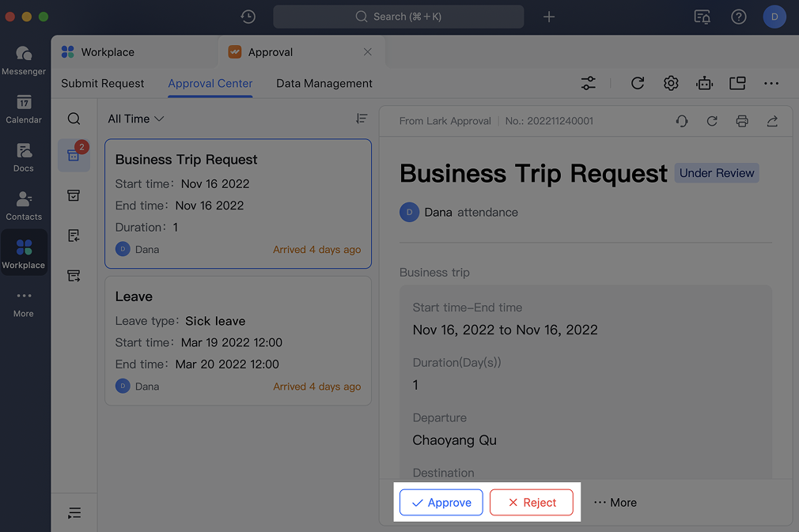799x532 pixels.
Task: Click the share icon in request header
Action: [772, 121]
